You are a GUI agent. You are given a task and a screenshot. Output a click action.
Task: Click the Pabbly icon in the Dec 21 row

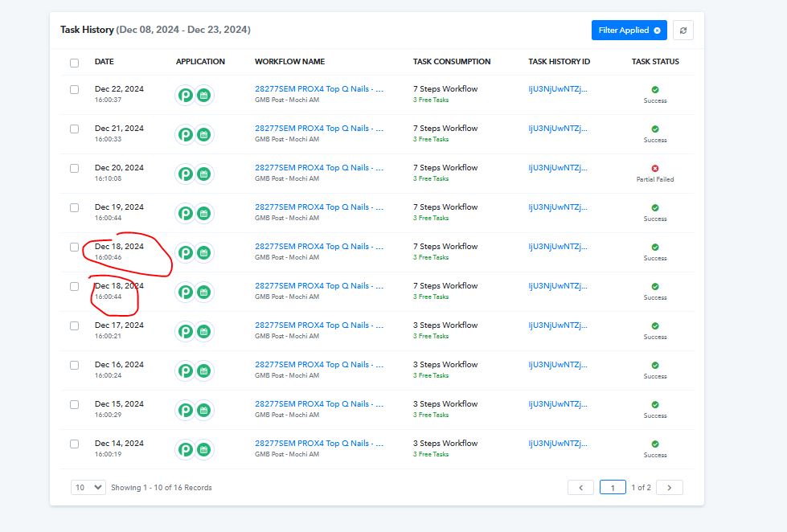[186, 134]
